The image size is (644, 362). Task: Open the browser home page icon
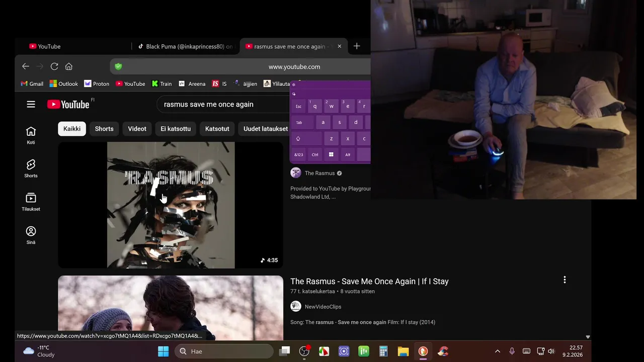pos(69,66)
